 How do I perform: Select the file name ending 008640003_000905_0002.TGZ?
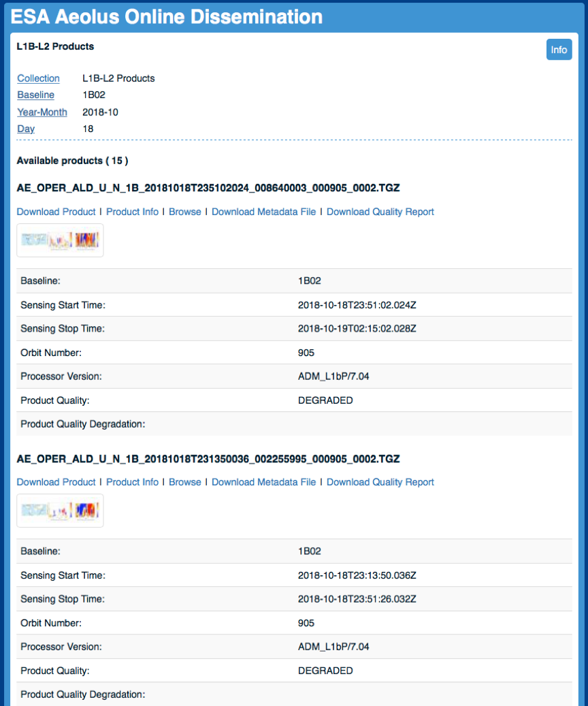pyautogui.click(x=208, y=188)
